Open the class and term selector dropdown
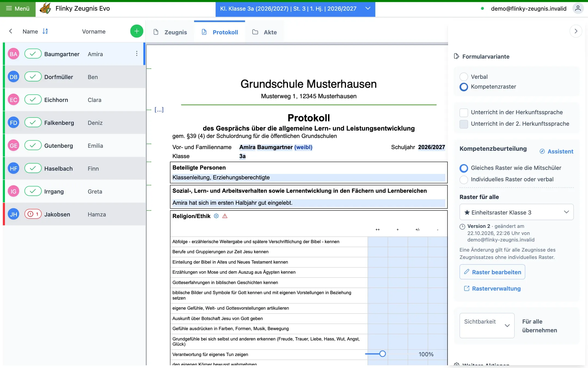 295,9
